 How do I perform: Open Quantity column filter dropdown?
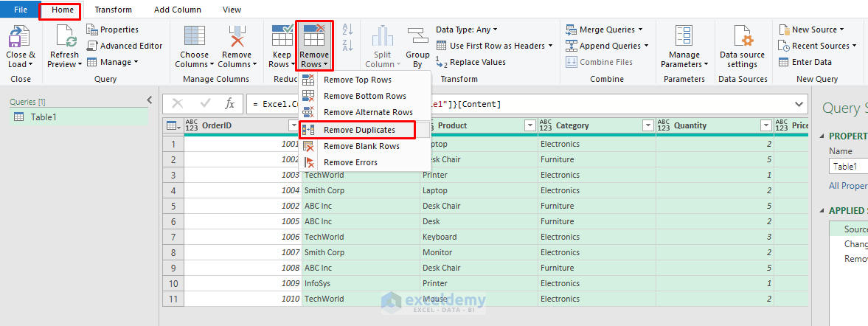pos(765,125)
